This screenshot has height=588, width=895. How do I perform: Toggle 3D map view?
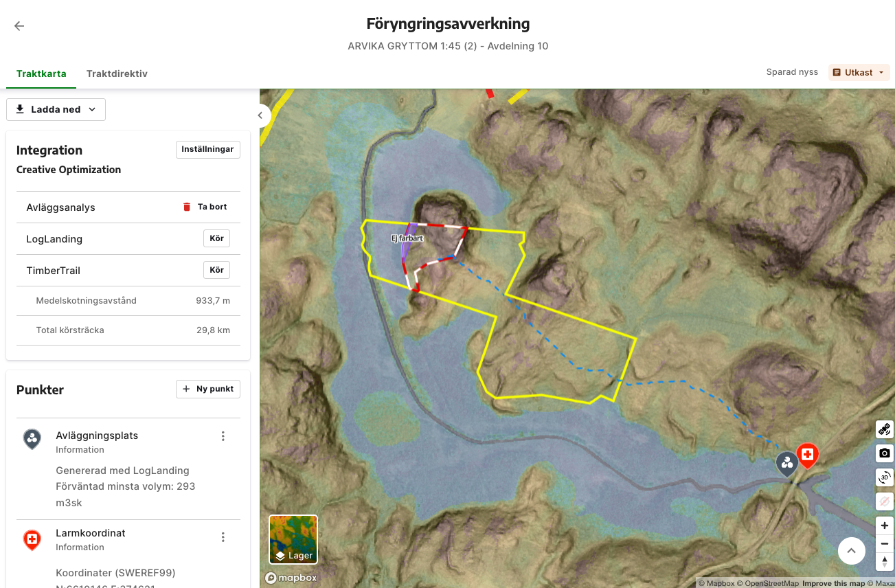tap(885, 477)
